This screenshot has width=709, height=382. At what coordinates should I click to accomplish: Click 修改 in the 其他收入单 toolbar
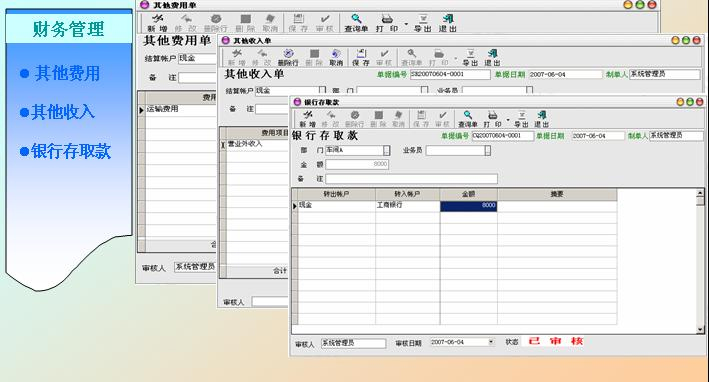point(262,58)
